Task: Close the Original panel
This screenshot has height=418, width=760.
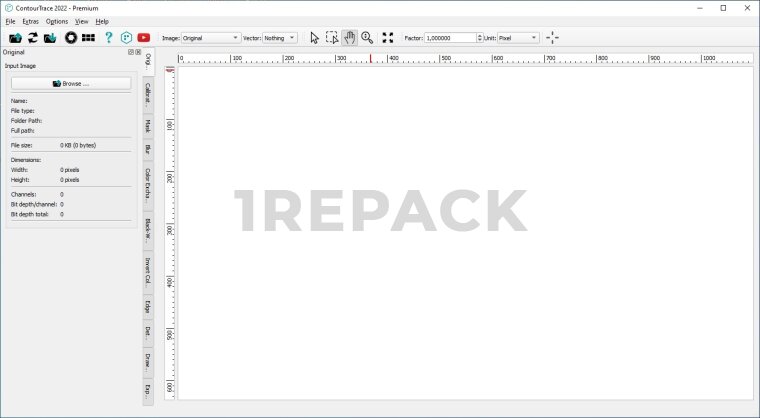Action: (x=138, y=52)
